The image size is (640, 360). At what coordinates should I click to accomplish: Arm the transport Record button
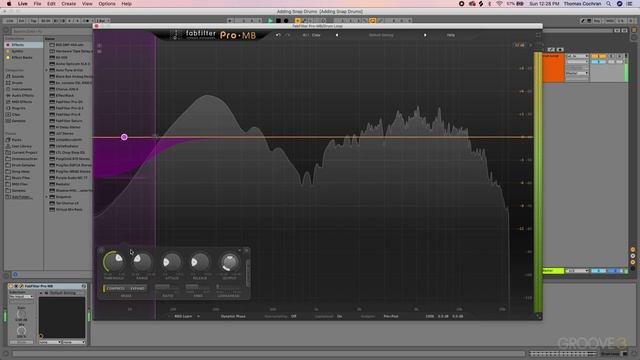[x=286, y=20]
